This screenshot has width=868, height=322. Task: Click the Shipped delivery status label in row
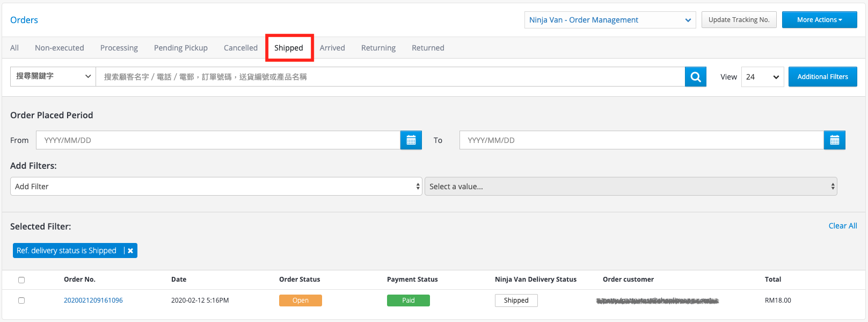pyautogui.click(x=516, y=300)
